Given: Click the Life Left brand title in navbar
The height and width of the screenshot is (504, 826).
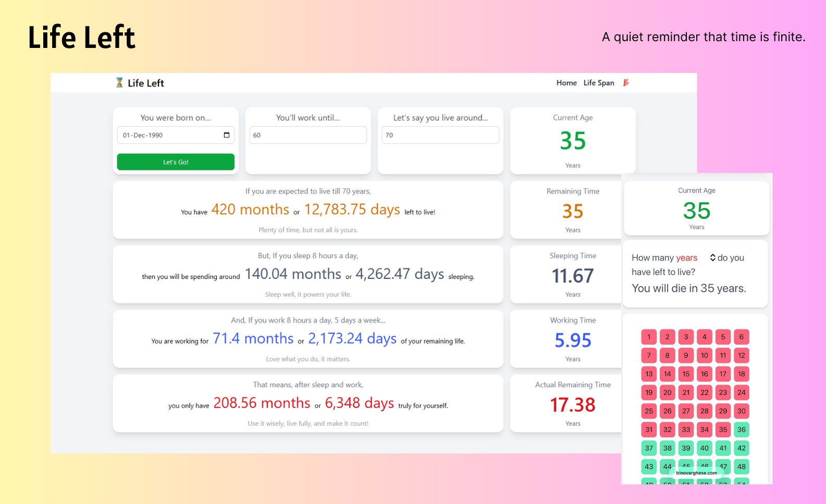Looking at the screenshot, I should (x=146, y=83).
